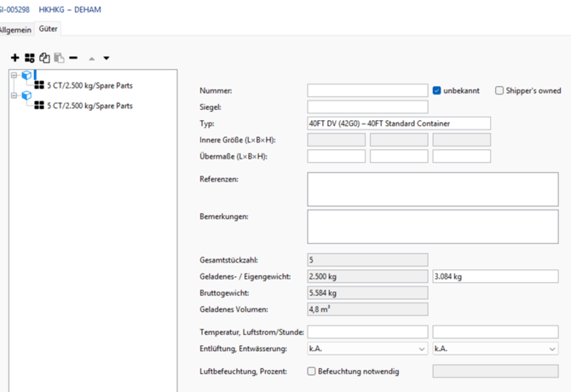The image size is (571, 392).
Task: Select the first blue container cube icon
Action: [x=26, y=75]
